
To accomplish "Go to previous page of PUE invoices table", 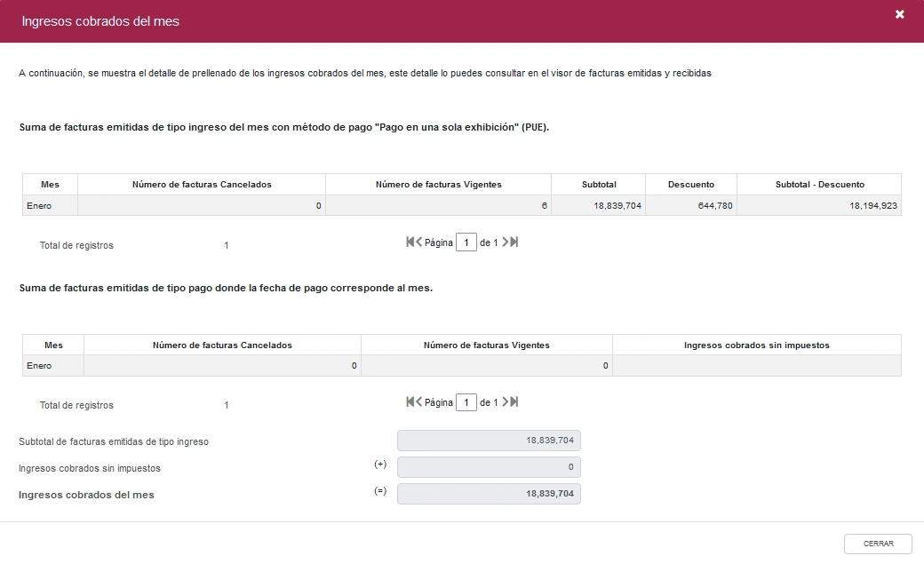I will click(x=419, y=242).
